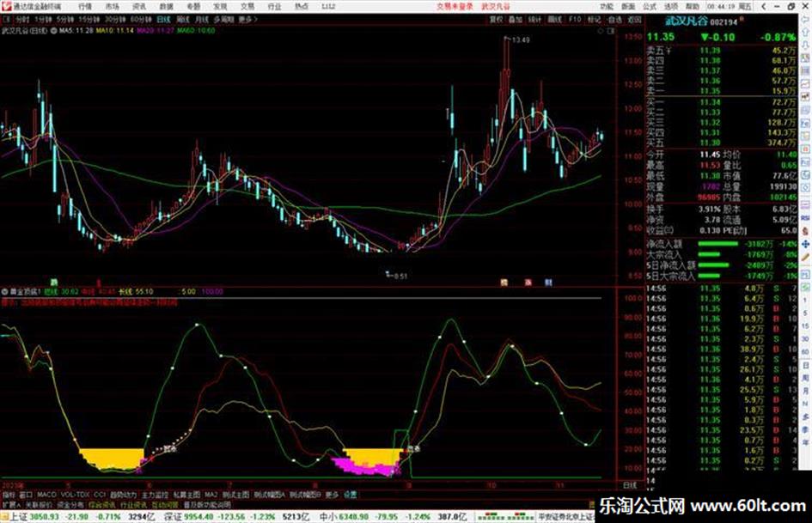
Task: Select the VOL-TDX indicator tab
Action: [75, 495]
